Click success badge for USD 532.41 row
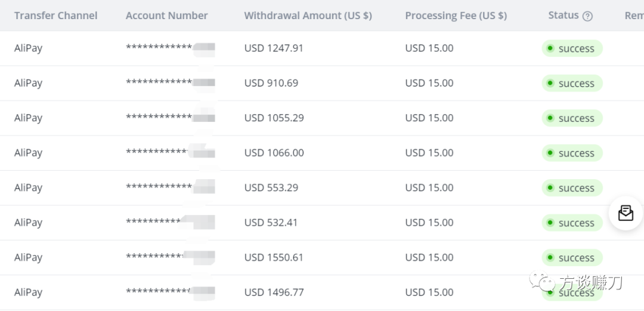This screenshot has height=311, width=644. point(572,223)
